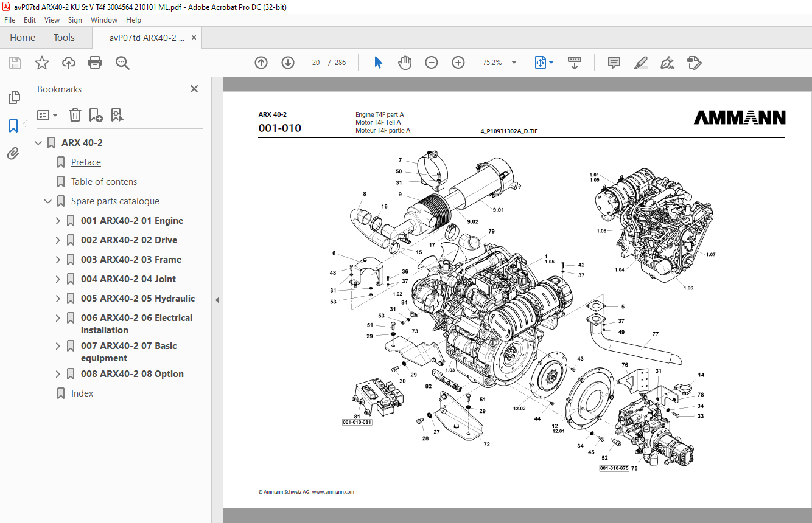This screenshot has width=812, height=523.
Task: Switch to the Tools tab
Action: 64,38
